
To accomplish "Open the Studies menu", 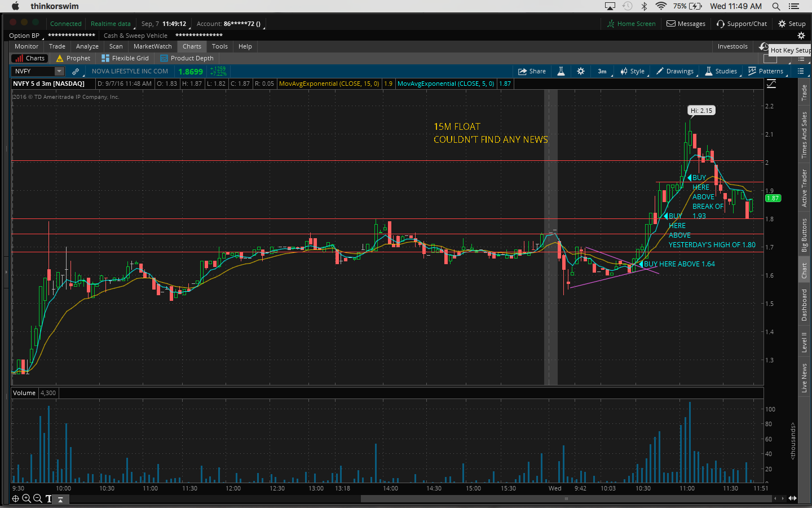I will (721, 71).
